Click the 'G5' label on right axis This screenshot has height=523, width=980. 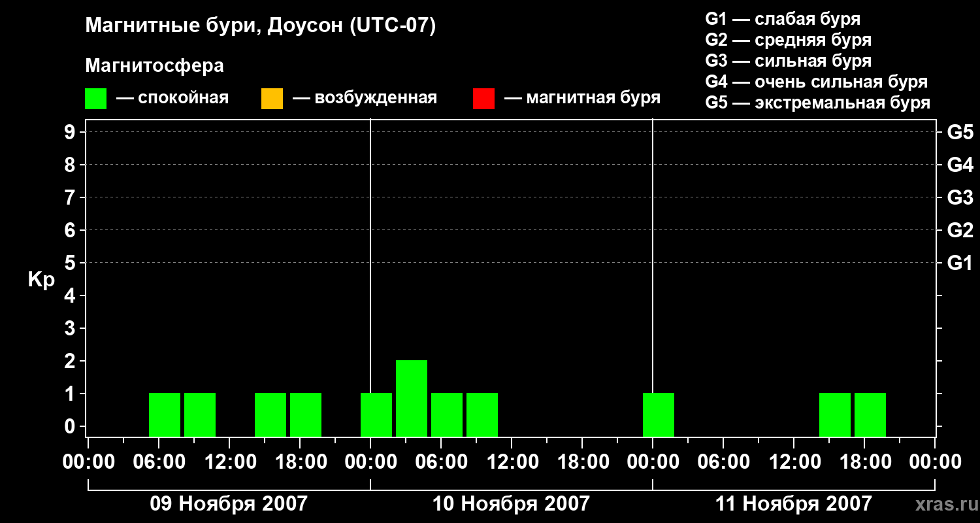[960, 132]
